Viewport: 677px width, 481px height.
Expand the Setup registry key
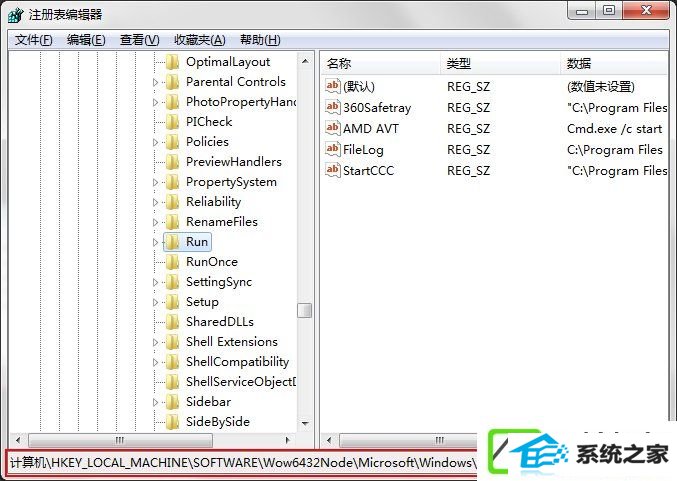pyautogui.click(x=155, y=302)
